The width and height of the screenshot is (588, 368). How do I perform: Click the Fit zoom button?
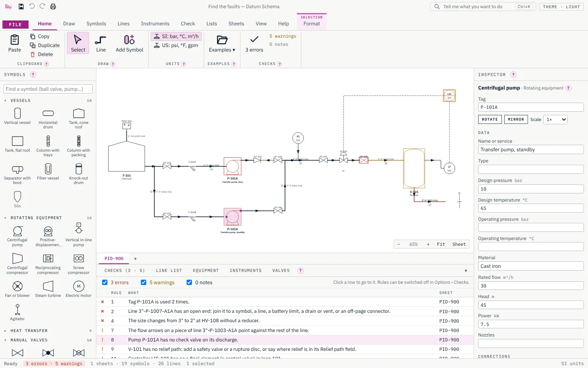[441, 245]
